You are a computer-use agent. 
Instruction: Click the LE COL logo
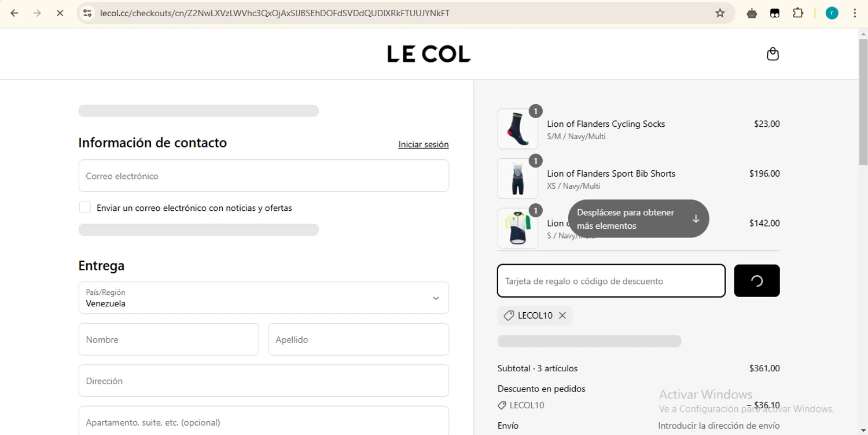coord(429,54)
